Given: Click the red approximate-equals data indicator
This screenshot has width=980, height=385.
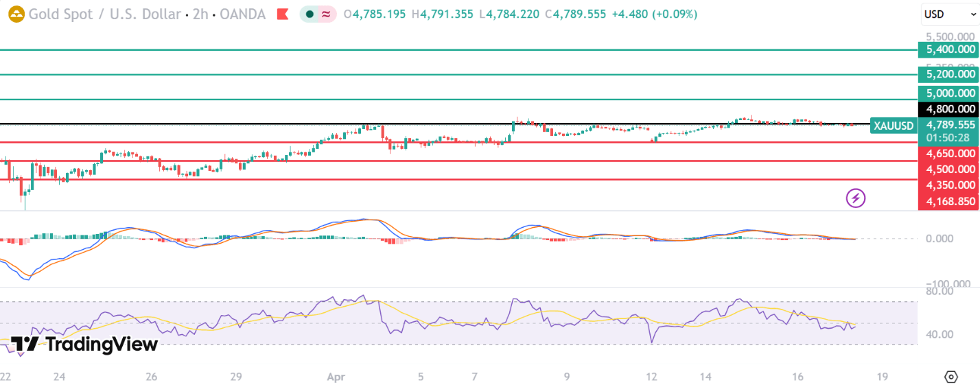Looking at the screenshot, I should pyautogui.click(x=327, y=14).
